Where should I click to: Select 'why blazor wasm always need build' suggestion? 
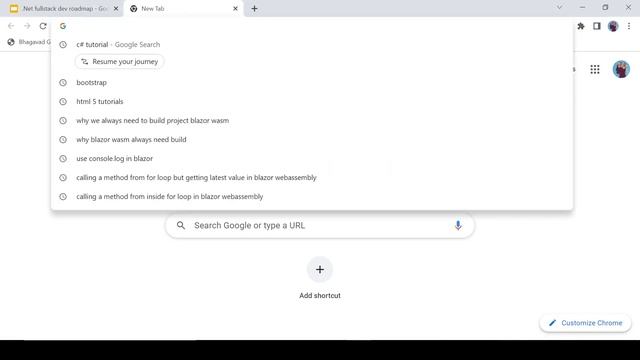[312, 140]
